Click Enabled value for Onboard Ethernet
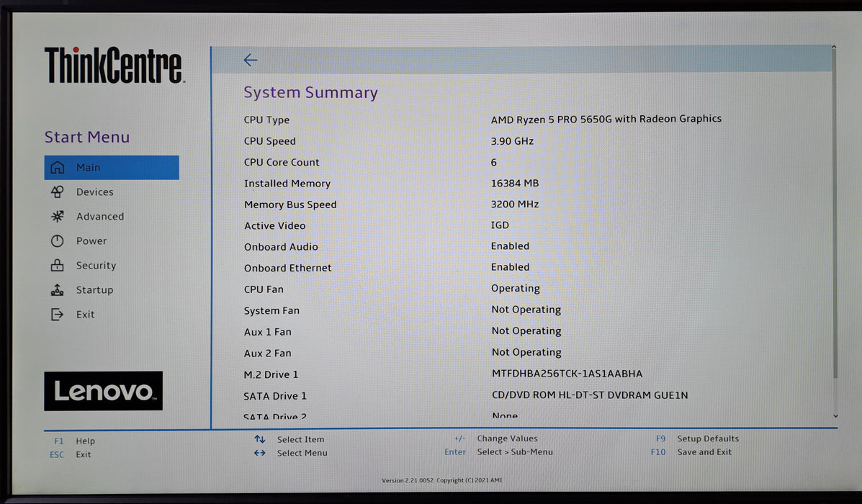 pos(510,267)
